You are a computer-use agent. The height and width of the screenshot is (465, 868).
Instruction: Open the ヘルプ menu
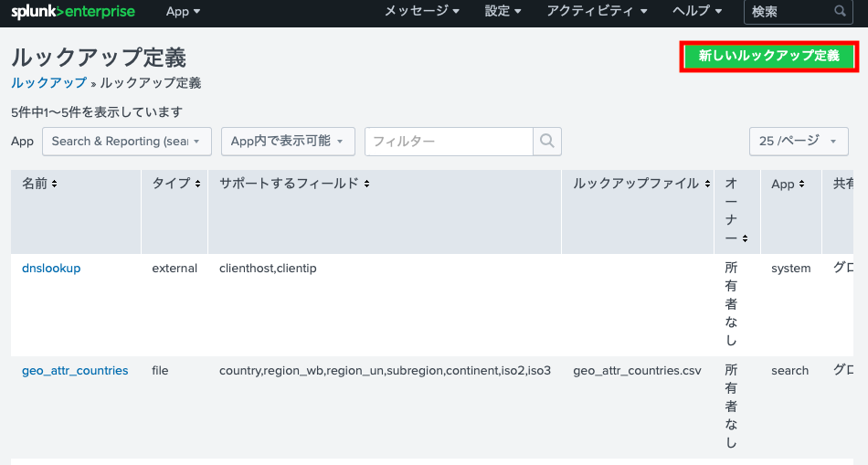point(697,11)
